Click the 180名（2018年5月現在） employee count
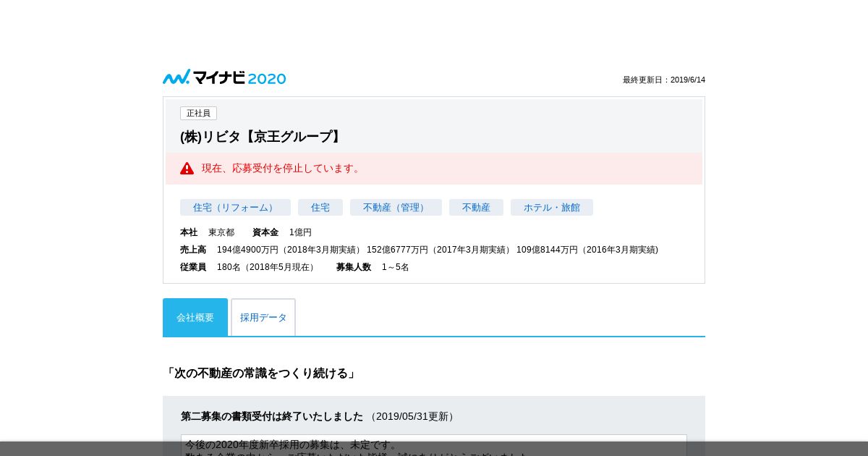 pos(268,267)
